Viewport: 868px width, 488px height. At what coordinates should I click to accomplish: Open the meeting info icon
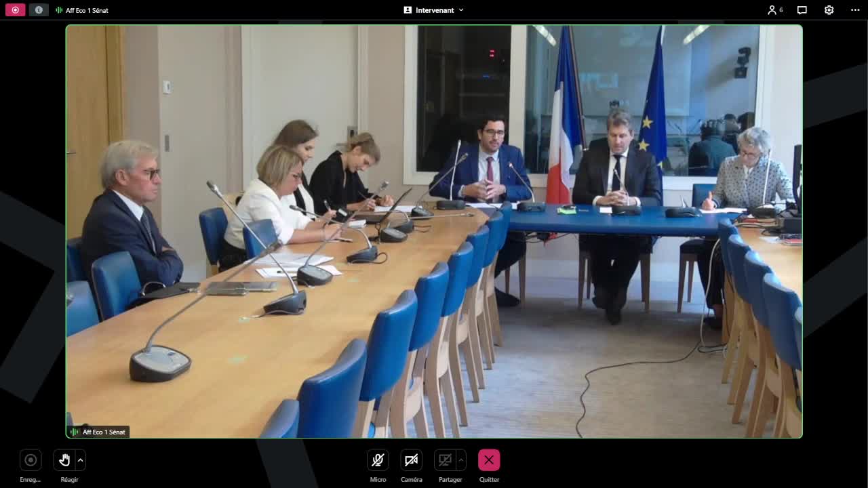tap(39, 10)
